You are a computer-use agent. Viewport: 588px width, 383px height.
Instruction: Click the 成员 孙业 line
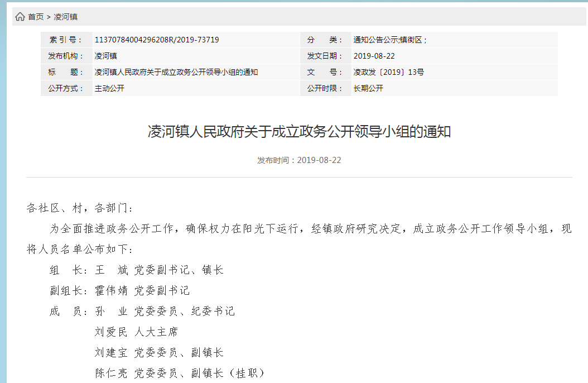pyautogui.click(x=142, y=311)
